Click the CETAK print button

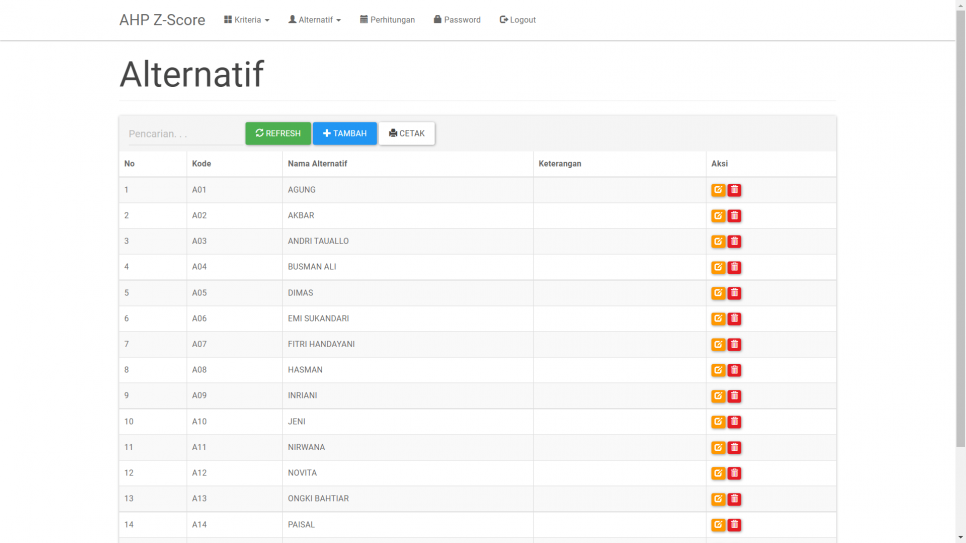point(407,133)
